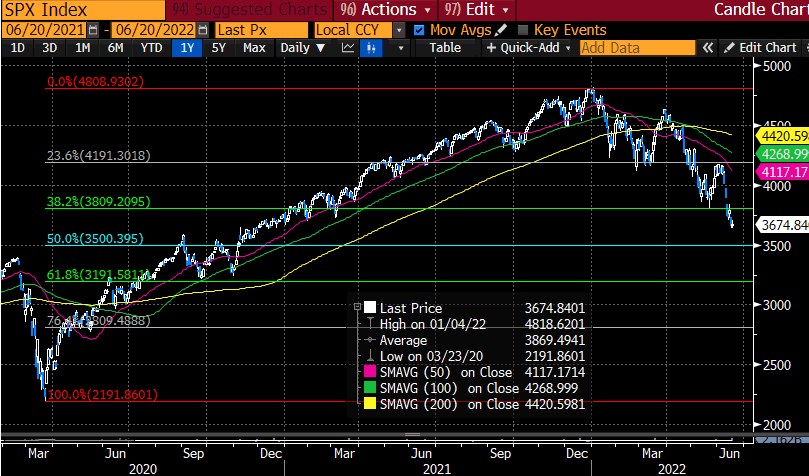Screen dimensions: 809x476
Task: Select the line chart type icon
Action: 348,48
